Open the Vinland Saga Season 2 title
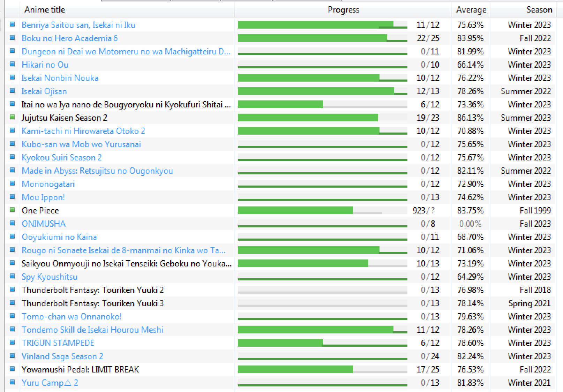 coord(62,356)
